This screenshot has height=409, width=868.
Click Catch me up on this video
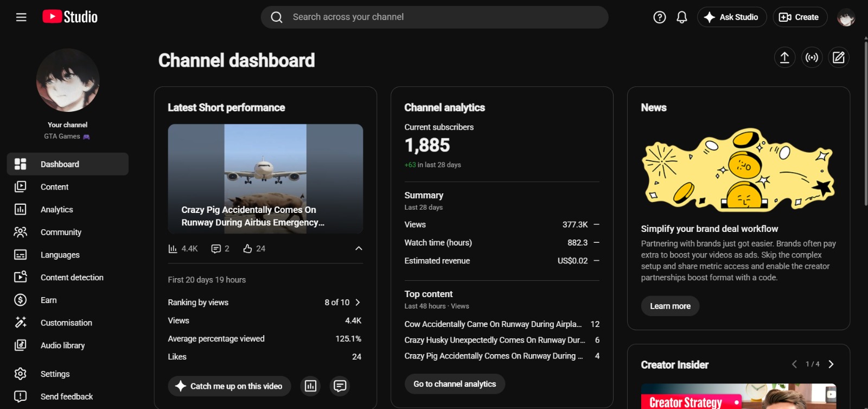tap(229, 386)
